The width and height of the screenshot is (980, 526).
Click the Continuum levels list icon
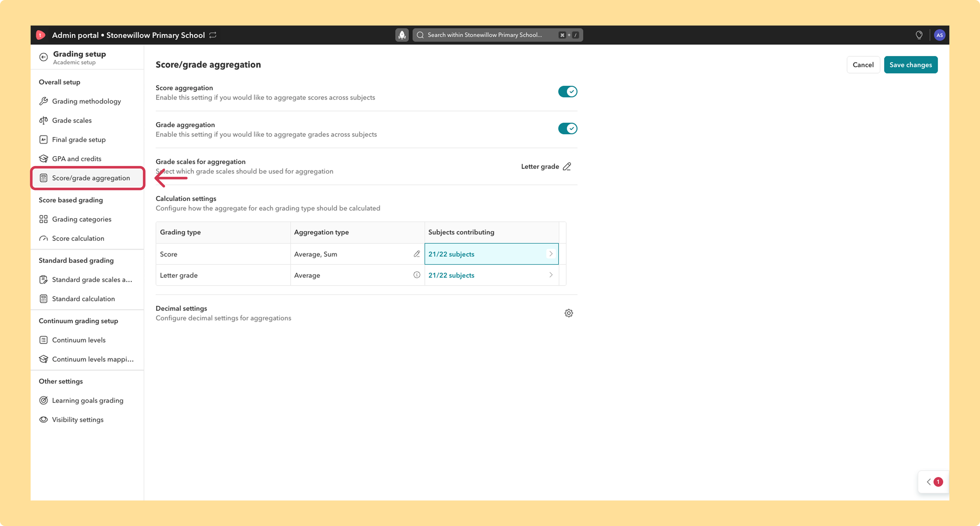pos(44,340)
